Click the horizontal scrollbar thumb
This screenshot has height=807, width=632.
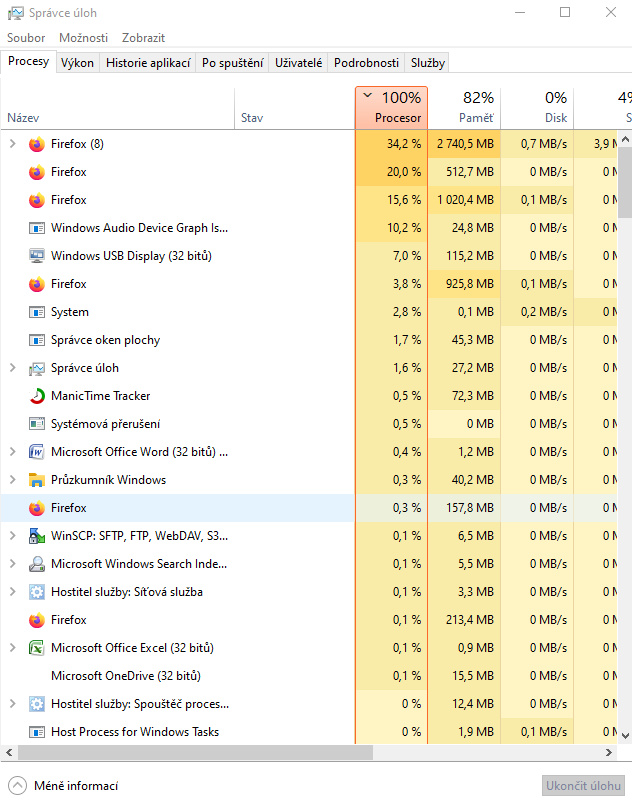point(196,752)
